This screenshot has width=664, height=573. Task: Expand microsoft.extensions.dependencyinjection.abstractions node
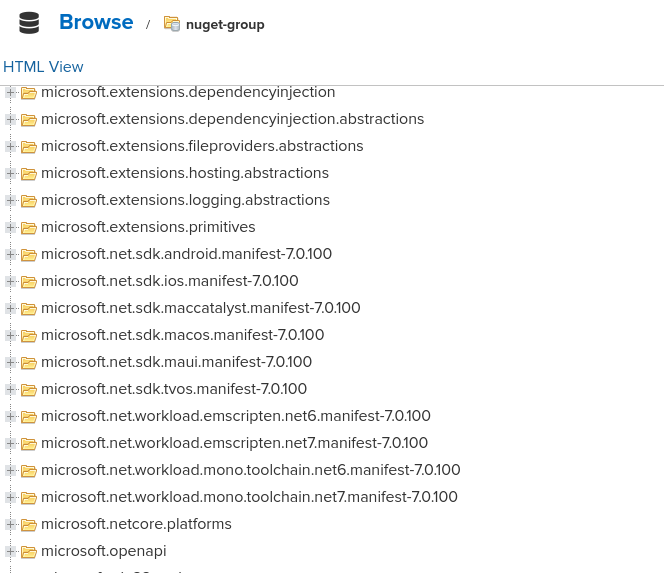point(11,119)
